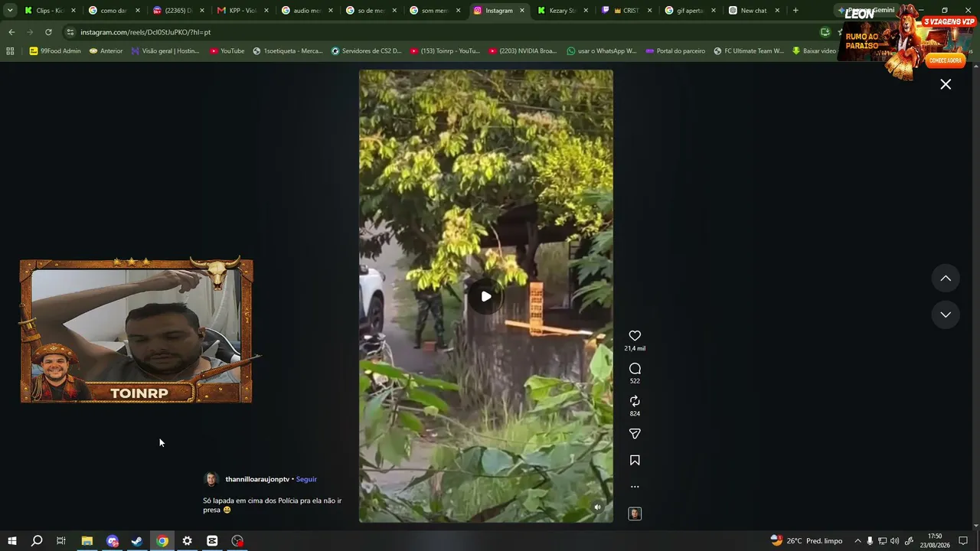Viewport: 980px width, 551px height.
Task: Show hidden system tray icons
Action: (x=857, y=541)
